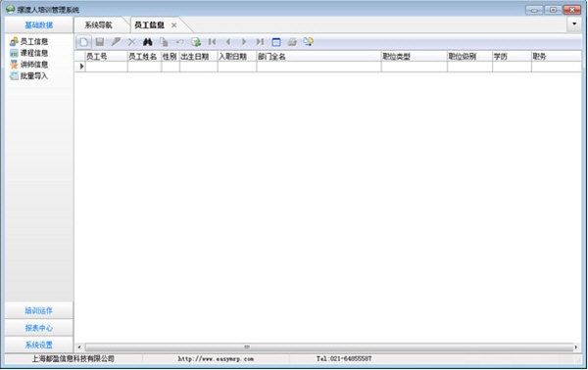Click the copy record icon

click(164, 42)
